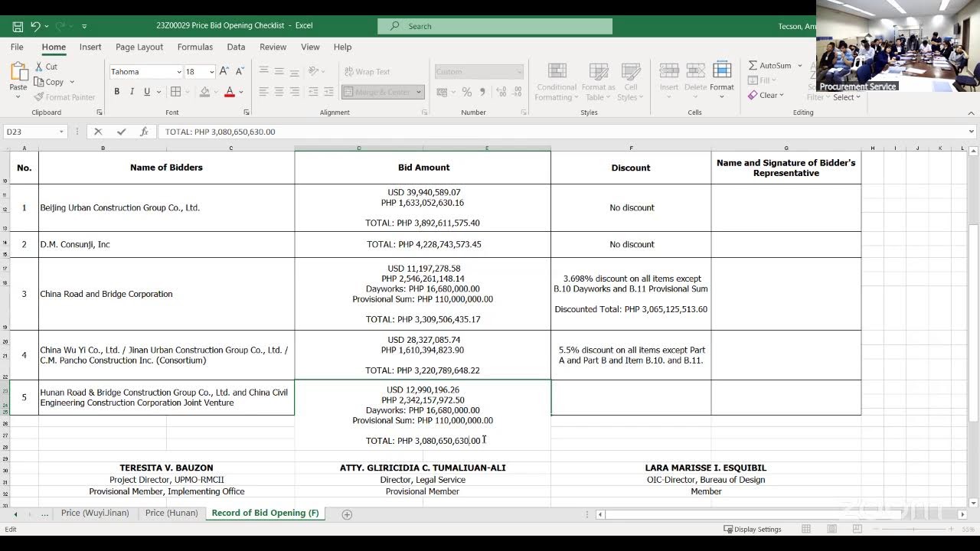Toggle top align for cell text

(263, 71)
